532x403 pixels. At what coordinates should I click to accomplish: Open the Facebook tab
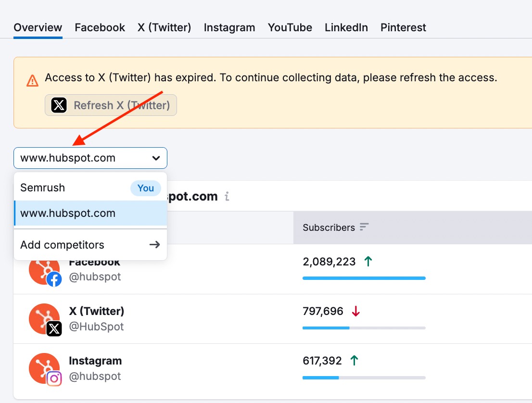point(100,27)
